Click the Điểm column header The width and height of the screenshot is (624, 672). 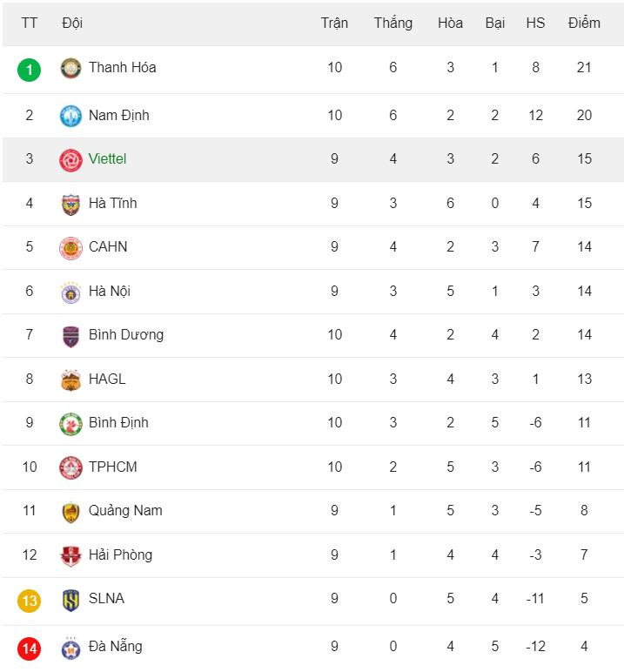click(584, 24)
